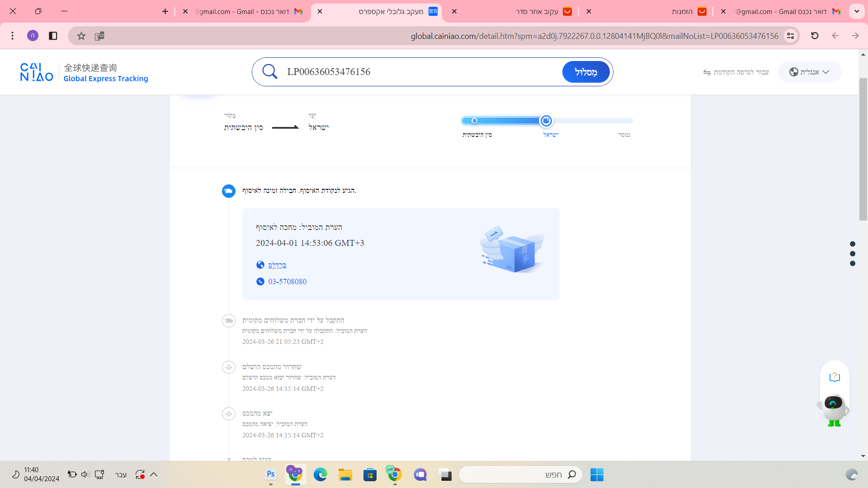The height and width of the screenshot is (488, 868).
Task: Open Photoshop from the taskbar
Action: [270, 474]
